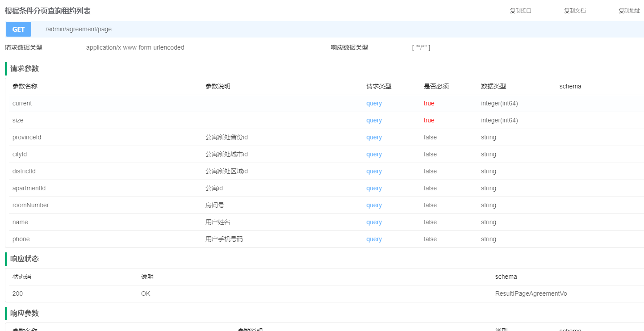
Task: Click the 说明 column header
Action: pos(147,277)
